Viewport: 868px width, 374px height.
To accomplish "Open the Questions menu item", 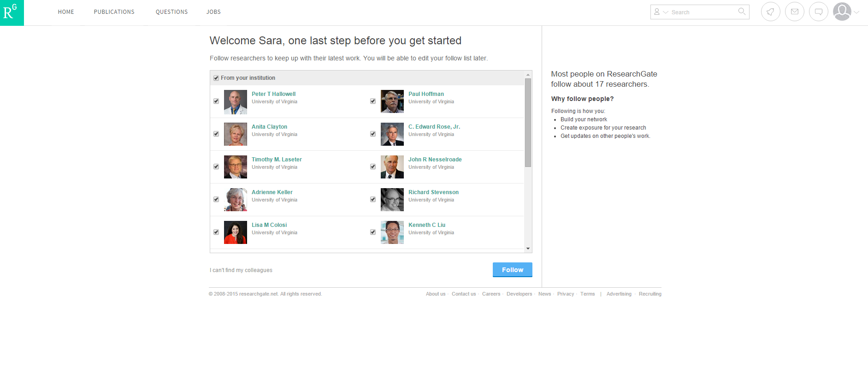I will (x=171, y=12).
